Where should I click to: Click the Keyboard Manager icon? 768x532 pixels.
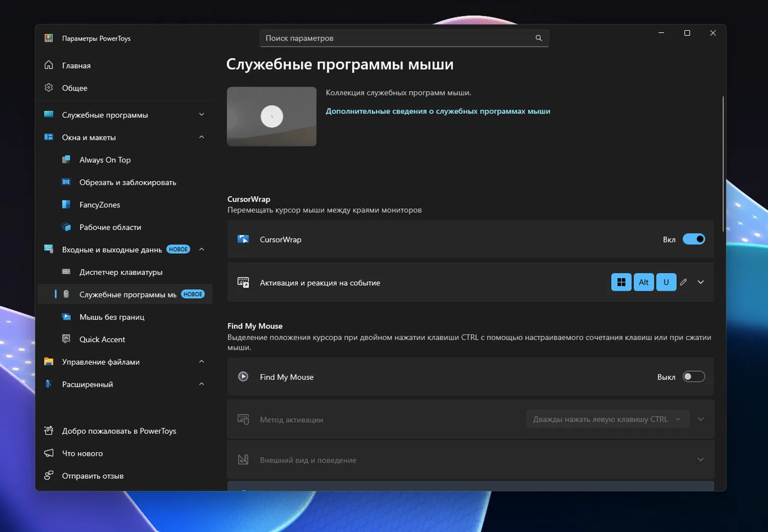66,272
